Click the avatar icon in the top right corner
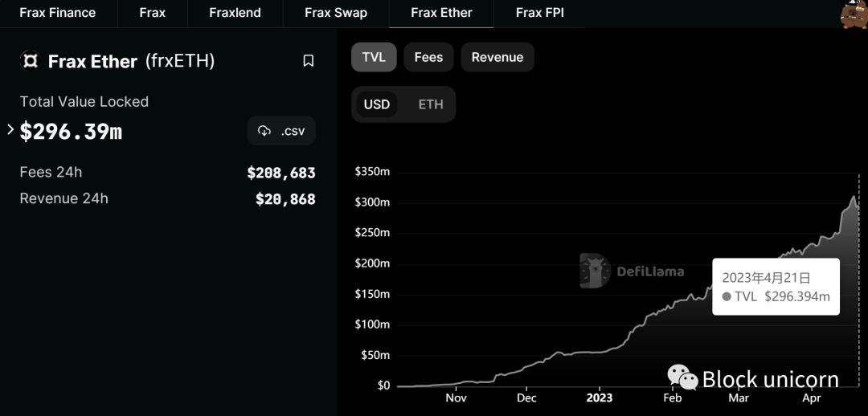This screenshot has width=868, height=416. pos(853,14)
